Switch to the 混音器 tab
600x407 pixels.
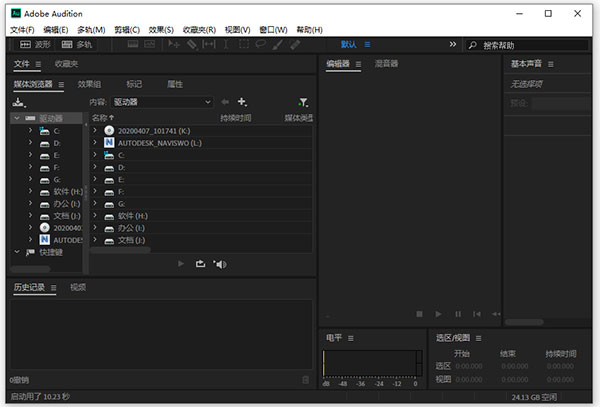point(386,63)
